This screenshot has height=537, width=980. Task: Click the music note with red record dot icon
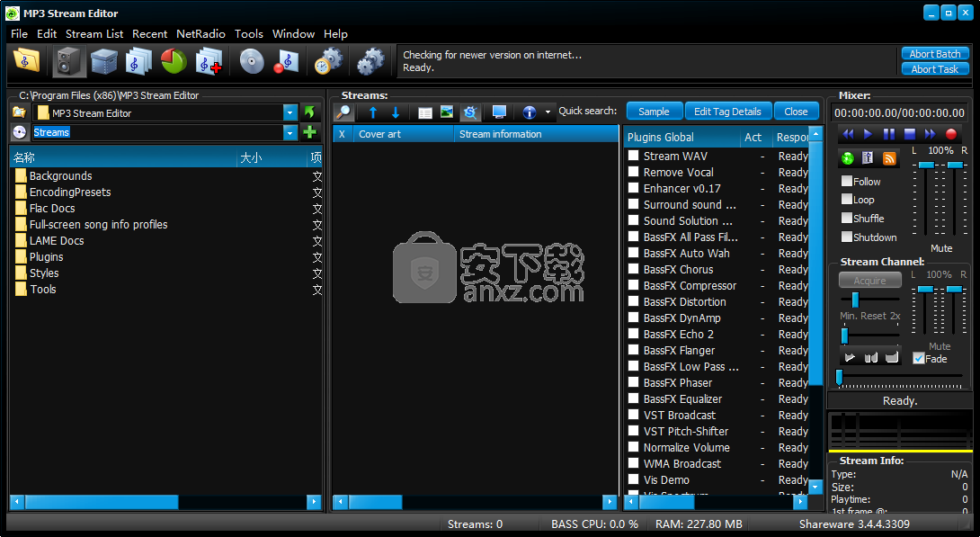click(286, 61)
